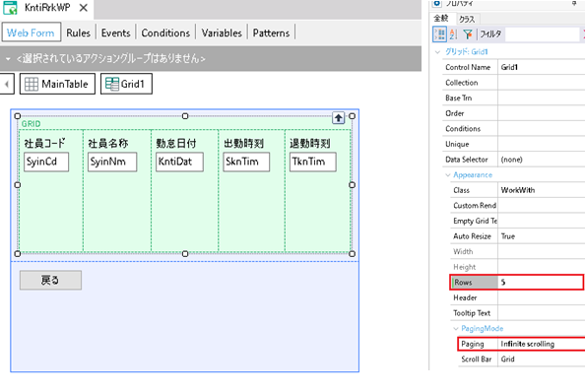This screenshot has width=585, height=392.
Task: Edit the Control Name value Grid1
Action: (542, 67)
